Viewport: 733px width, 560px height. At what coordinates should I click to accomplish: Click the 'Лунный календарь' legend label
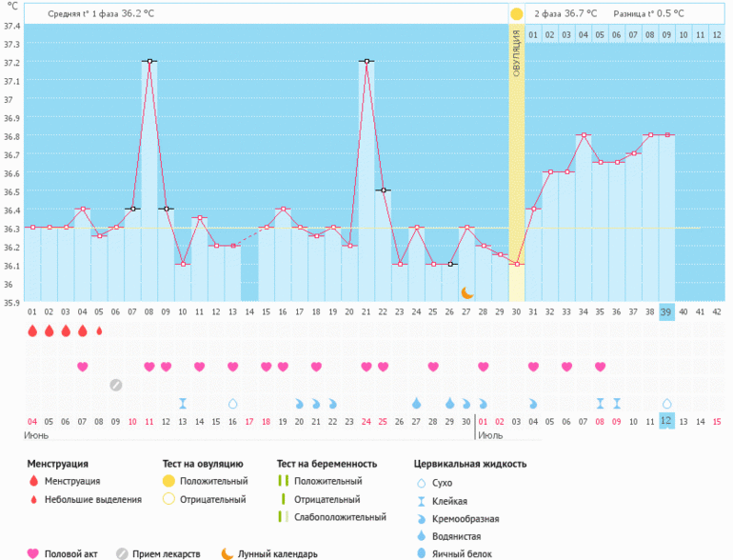278,553
